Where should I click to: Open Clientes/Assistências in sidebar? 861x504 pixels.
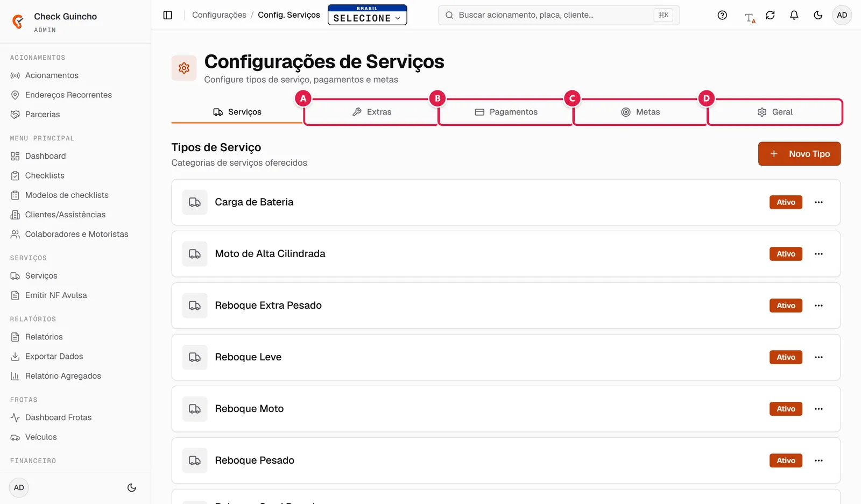coord(65,215)
